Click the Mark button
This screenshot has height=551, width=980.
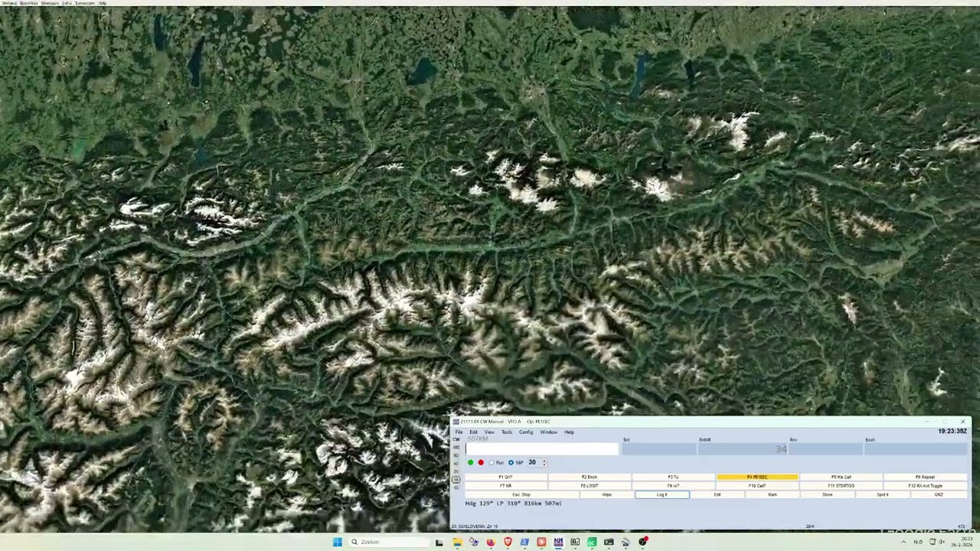[773, 494]
